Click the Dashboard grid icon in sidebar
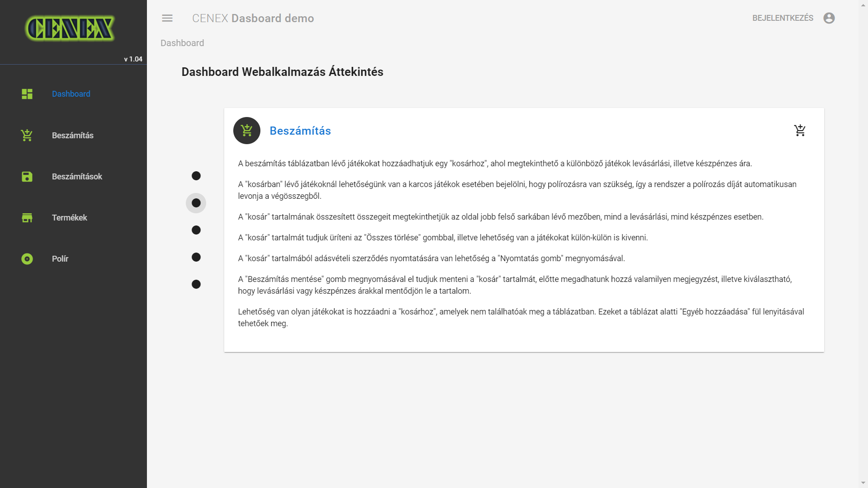This screenshot has width=868, height=488. [x=27, y=94]
